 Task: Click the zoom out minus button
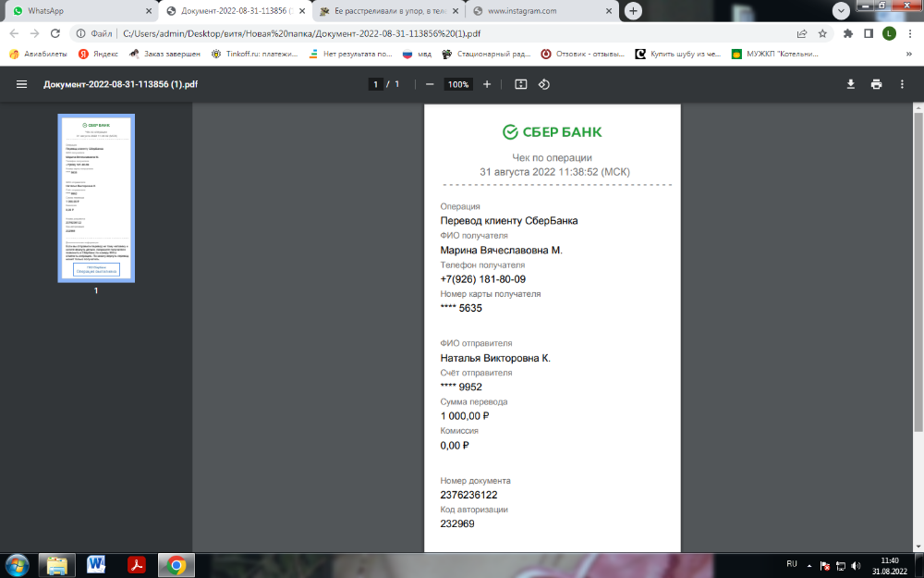tap(430, 84)
